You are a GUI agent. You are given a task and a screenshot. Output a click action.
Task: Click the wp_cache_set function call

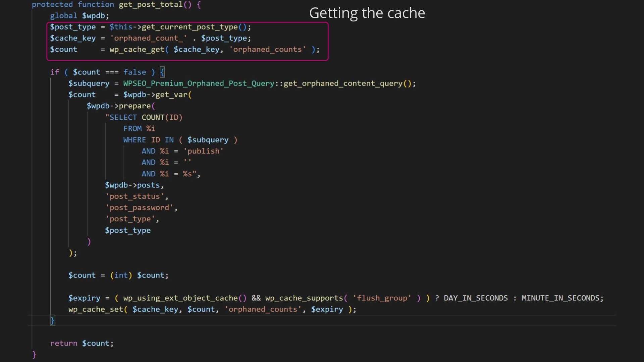(x=96, y=309)
